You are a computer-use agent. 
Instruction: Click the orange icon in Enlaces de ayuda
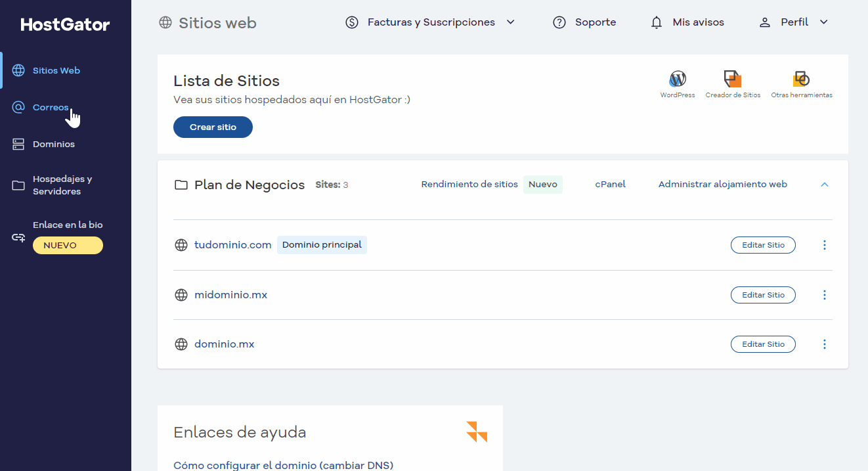(x=477, y=432)
